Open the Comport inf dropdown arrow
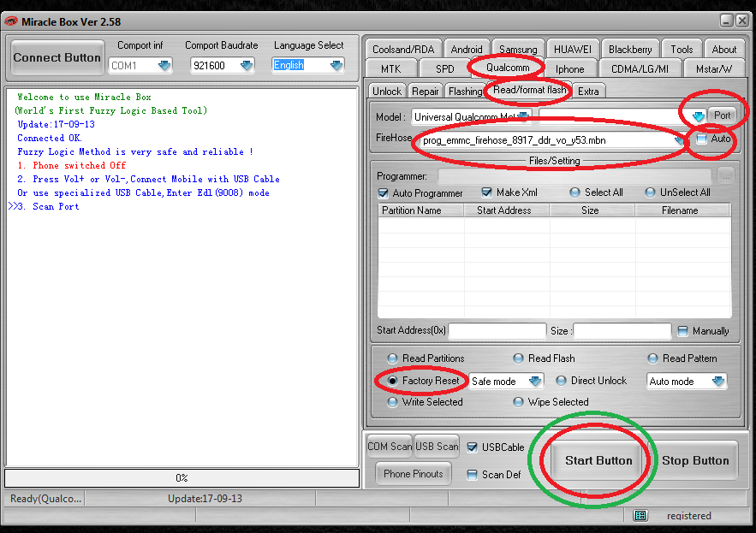The height and width of the screenshot is (533, 756). point(164,65)
